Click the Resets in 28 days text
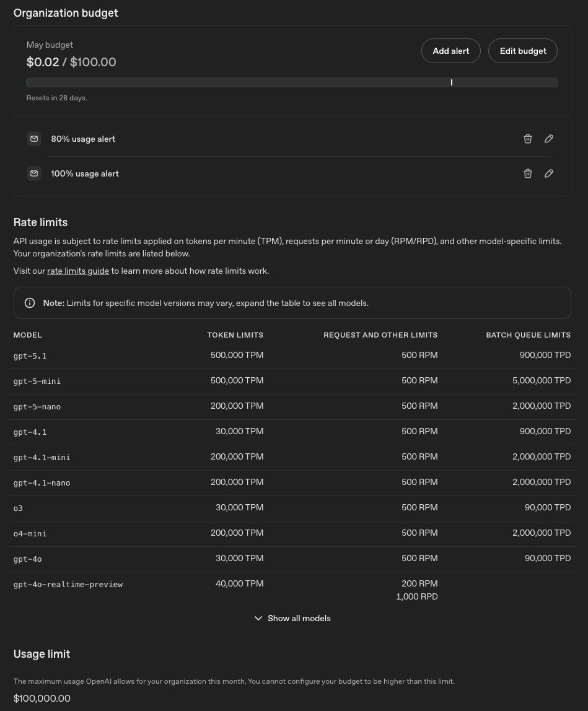The height and width of the screenshot is (711, 588). [57, 98]
